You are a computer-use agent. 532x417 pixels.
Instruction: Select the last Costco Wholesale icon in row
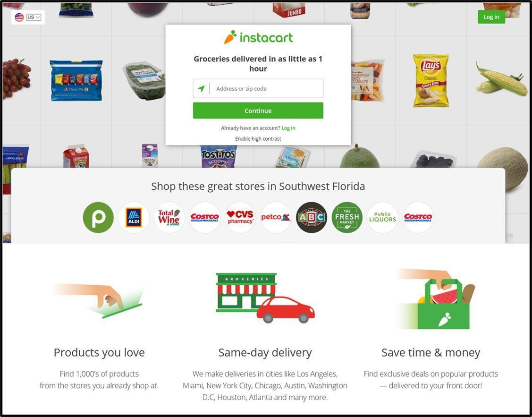418,218
